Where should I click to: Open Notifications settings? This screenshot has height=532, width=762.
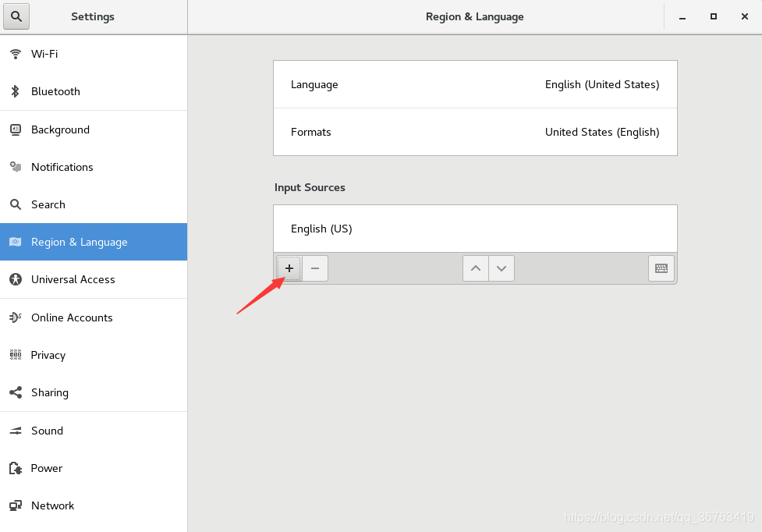point(94,167)
